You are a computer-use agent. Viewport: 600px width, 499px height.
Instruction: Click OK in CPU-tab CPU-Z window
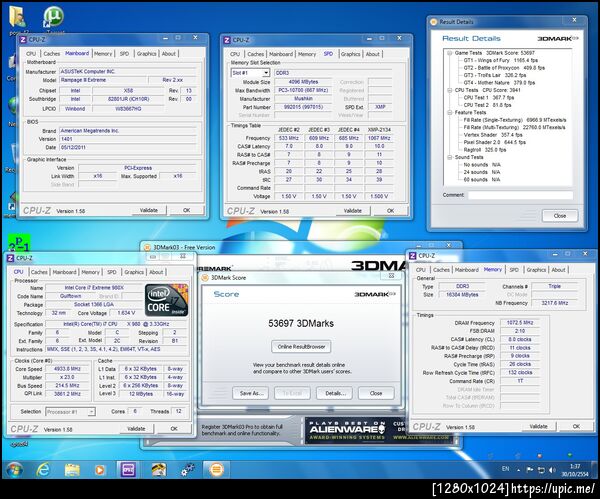(174, 429)
